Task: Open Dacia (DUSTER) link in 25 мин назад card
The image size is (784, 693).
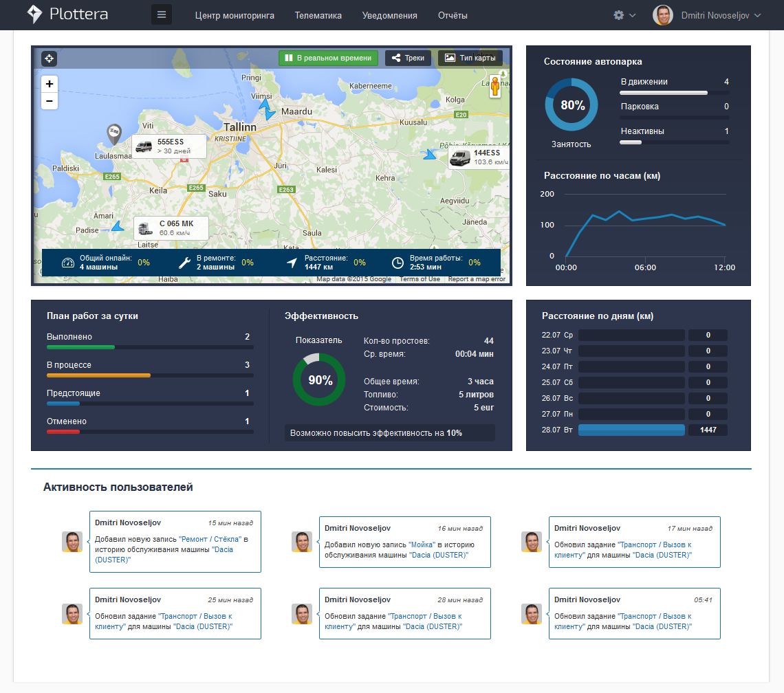Action: (203, 626)
